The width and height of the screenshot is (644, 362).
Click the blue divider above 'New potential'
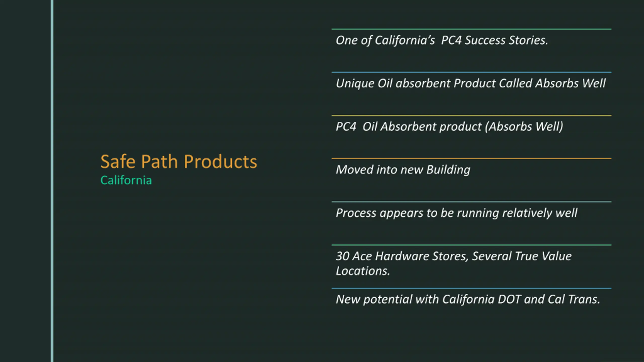click(471, 288)
